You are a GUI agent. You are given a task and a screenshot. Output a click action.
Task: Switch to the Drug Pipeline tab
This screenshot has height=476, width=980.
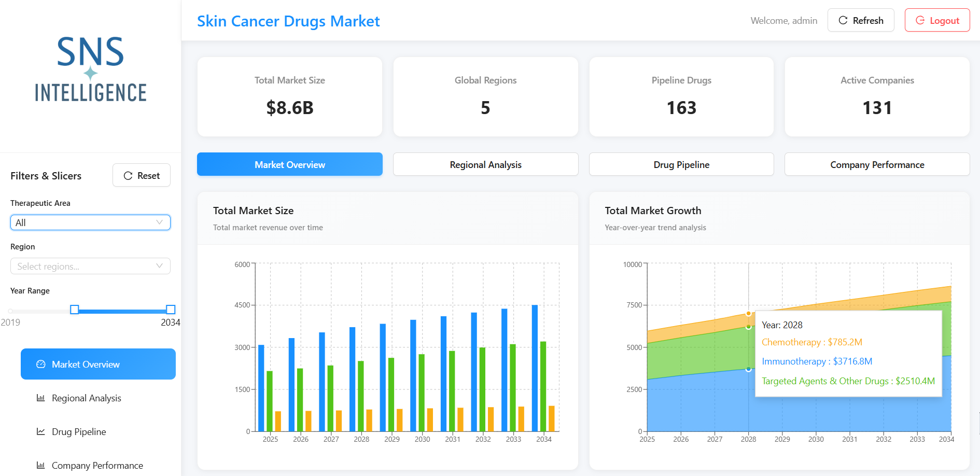click(x=681, y=164)
